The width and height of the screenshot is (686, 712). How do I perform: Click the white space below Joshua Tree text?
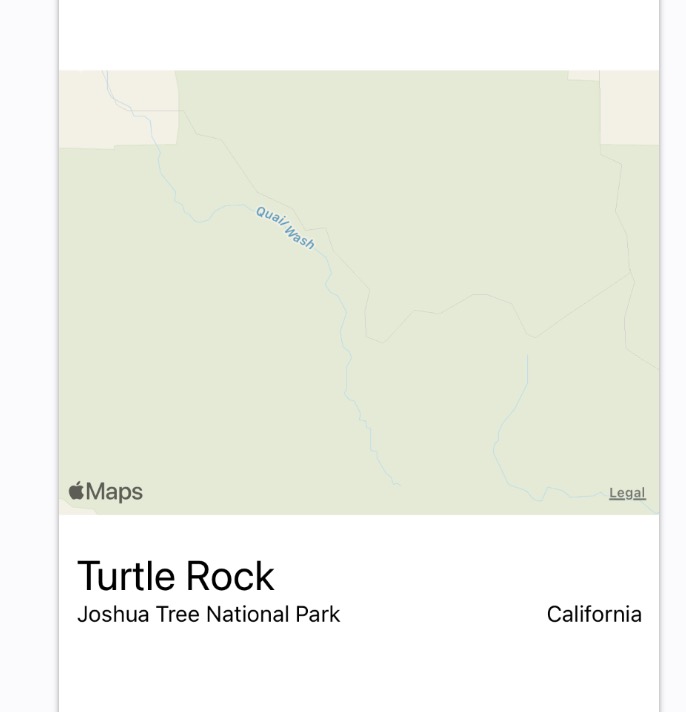point(359,670)
